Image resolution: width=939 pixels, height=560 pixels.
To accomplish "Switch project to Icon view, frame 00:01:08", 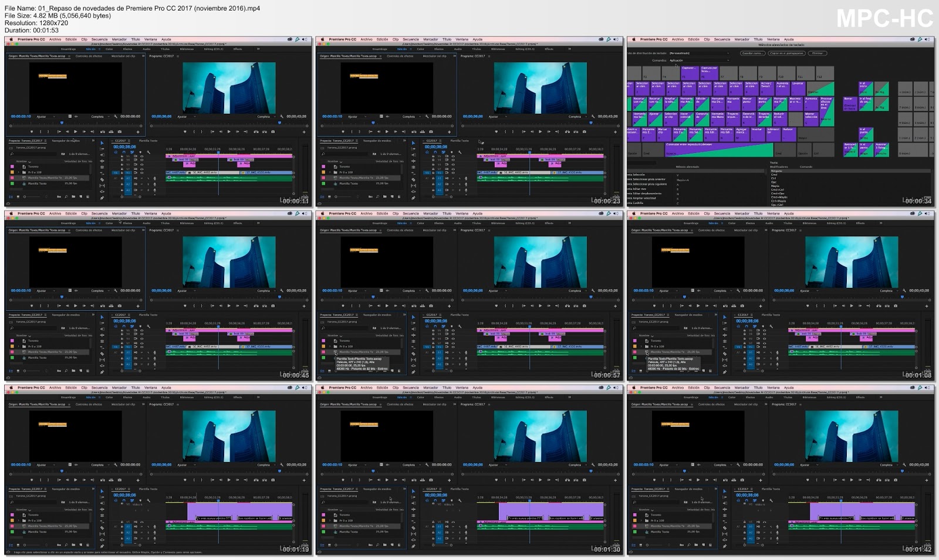I will pos(640,371).
